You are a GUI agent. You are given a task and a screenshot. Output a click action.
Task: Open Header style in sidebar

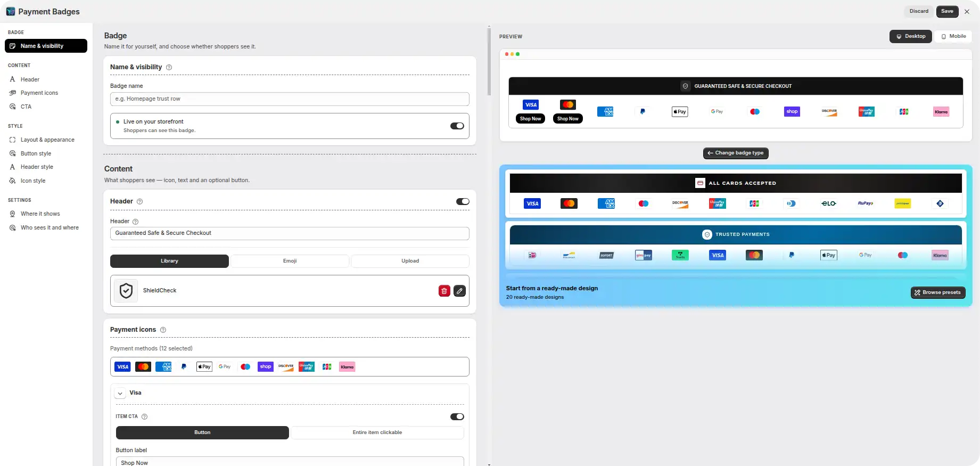tap(37, 167)
